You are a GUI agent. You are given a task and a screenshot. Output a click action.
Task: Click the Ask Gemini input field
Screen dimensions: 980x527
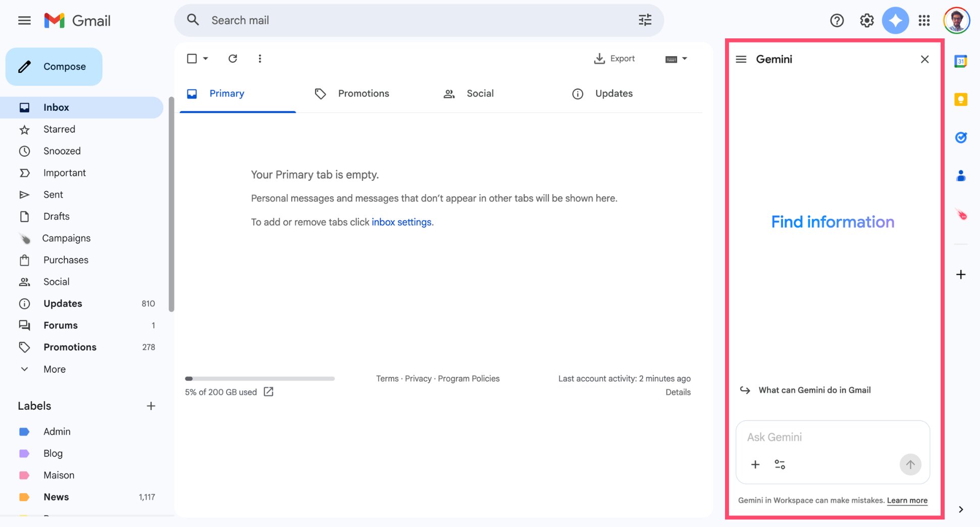pos(833,437)
